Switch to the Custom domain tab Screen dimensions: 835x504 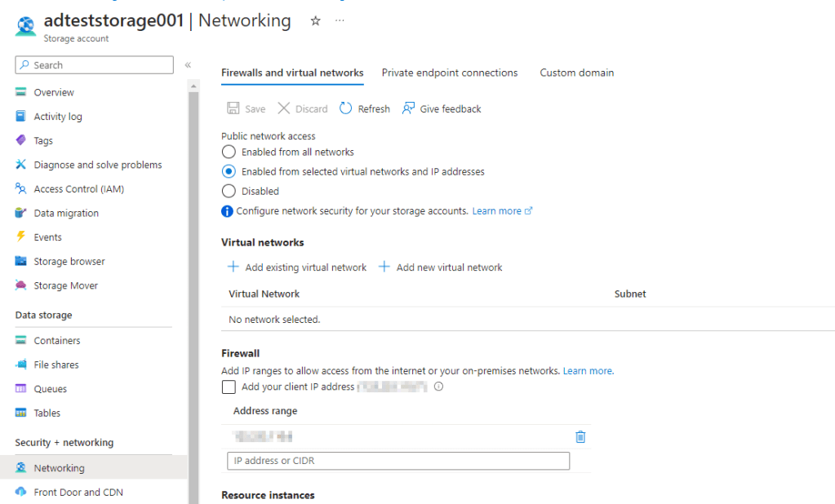(577, 73)
